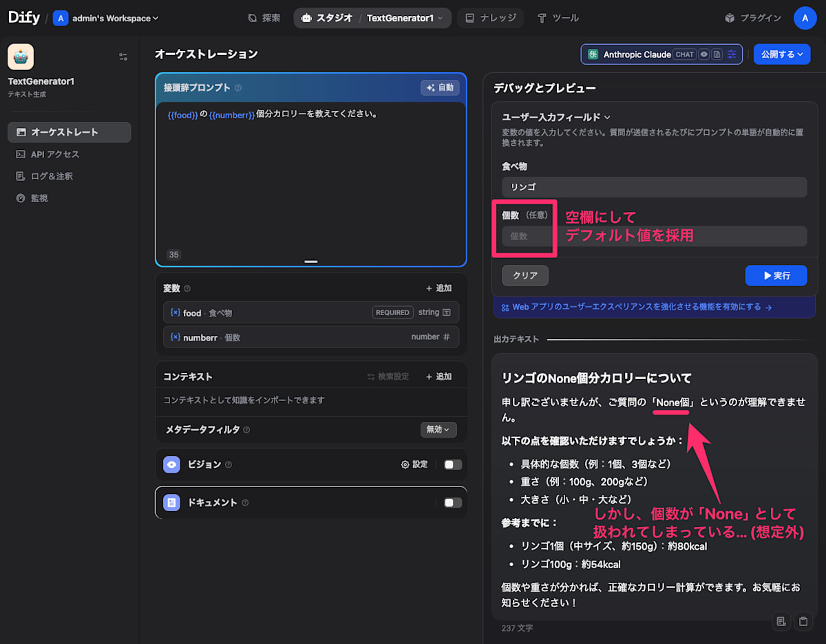
Task: Click the クリア button
Action: pos(525,275)
